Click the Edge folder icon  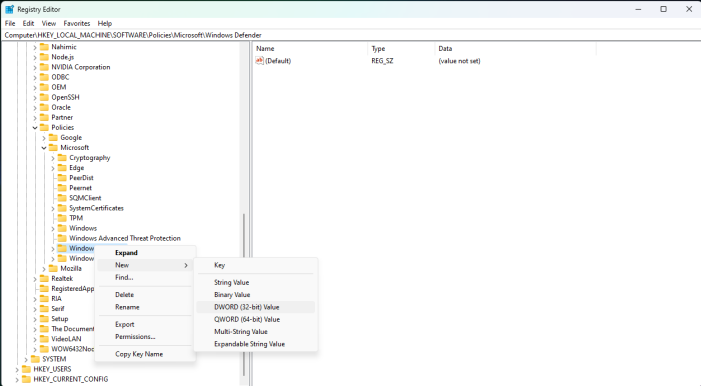pyautogui.click(x=62, y=167)
